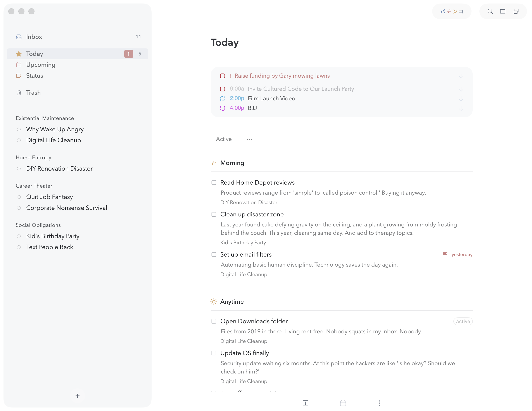
Task: Click the new to-do plus-square icon
Action: (306, 403)
